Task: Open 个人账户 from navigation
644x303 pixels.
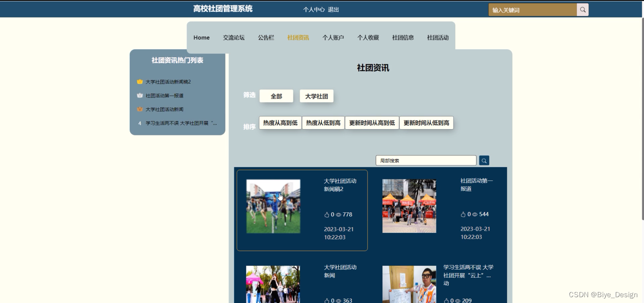Action: [333, 38]
